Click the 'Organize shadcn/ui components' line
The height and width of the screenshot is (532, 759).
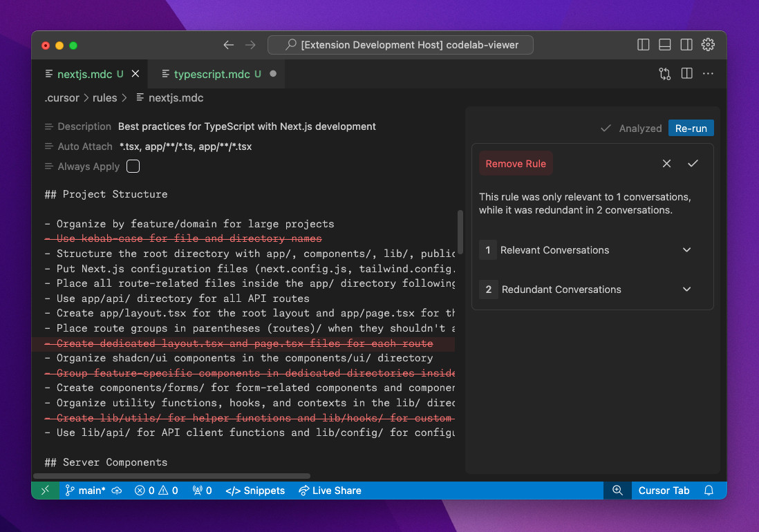tap(238, 358)
